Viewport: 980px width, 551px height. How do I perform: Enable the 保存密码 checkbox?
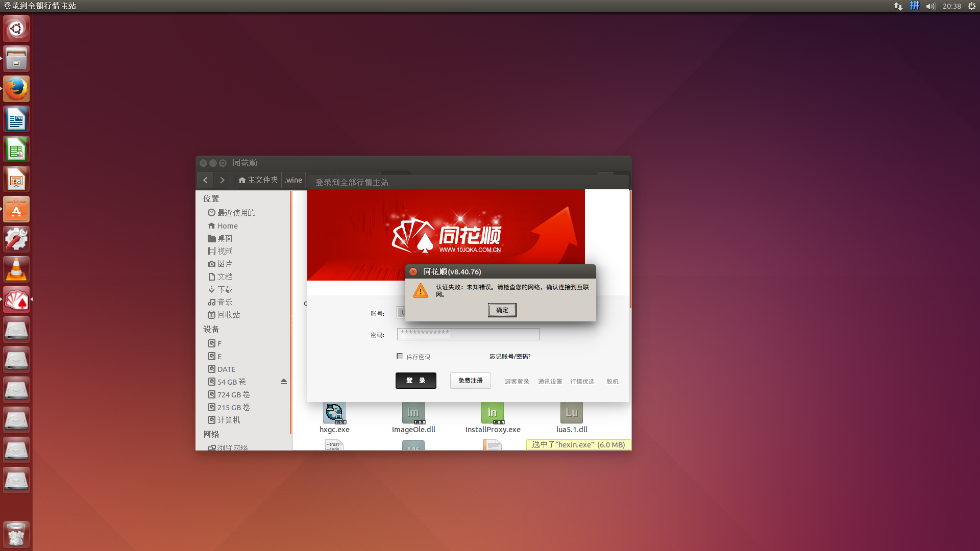tap(400, 356)
